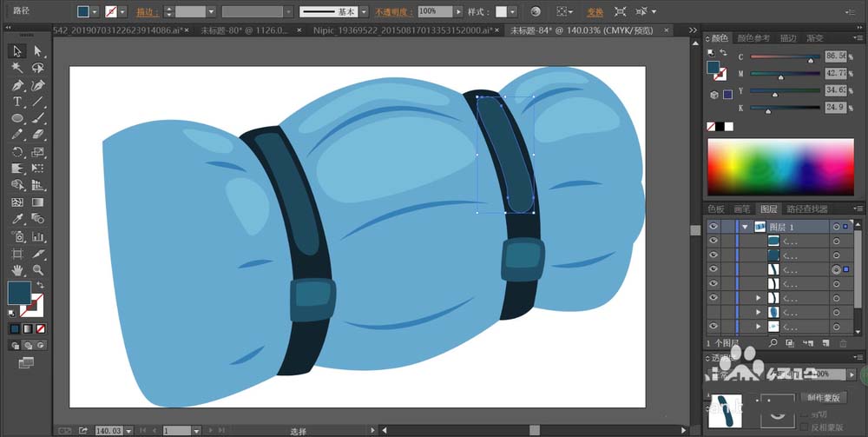Choose the Zoom magnifier tool
This screenshot has width=868, height=437.
tap(37, 270)
